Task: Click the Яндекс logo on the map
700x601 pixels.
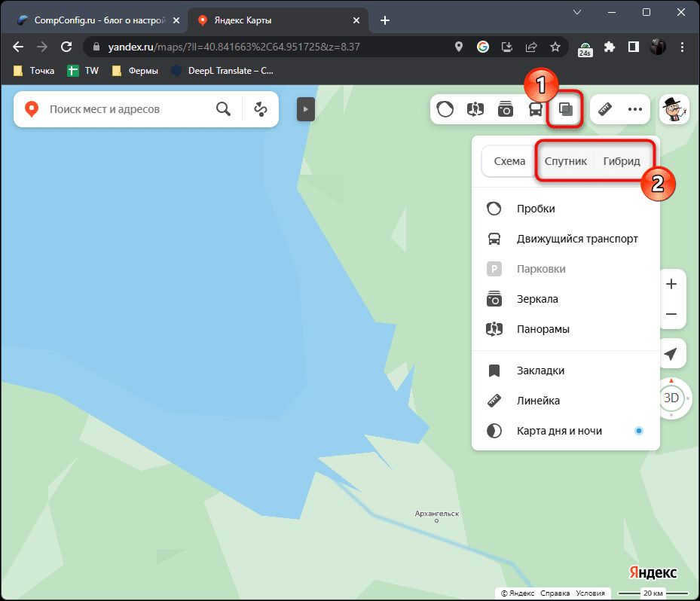Action: (653, 572)
